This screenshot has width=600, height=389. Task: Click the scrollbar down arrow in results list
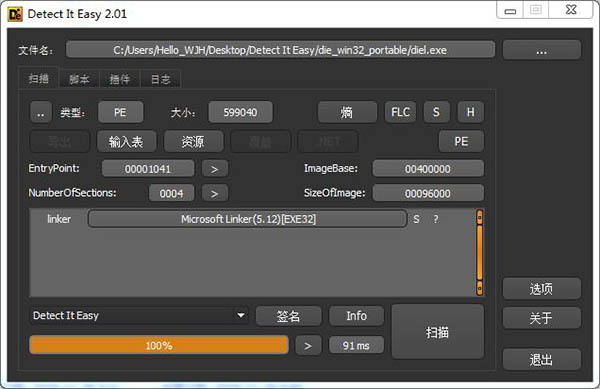click(x=479, y=288)
